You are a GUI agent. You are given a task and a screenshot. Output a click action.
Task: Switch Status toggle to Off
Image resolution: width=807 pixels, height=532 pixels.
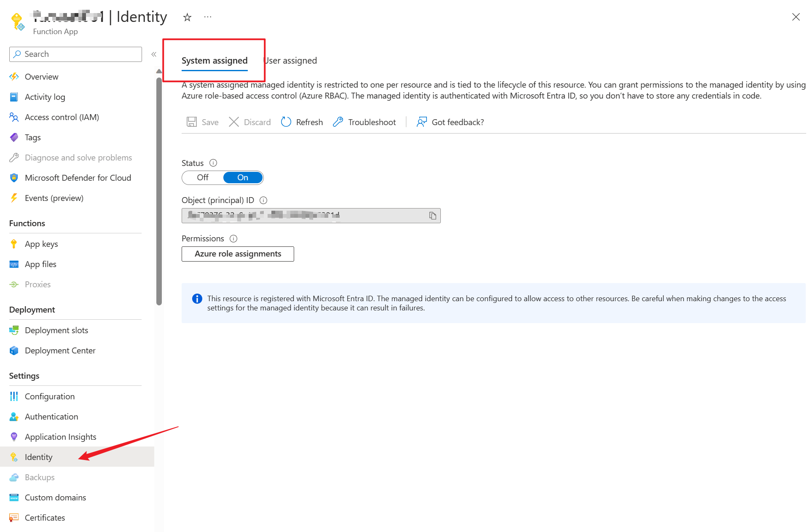click(x=203, y=178)
